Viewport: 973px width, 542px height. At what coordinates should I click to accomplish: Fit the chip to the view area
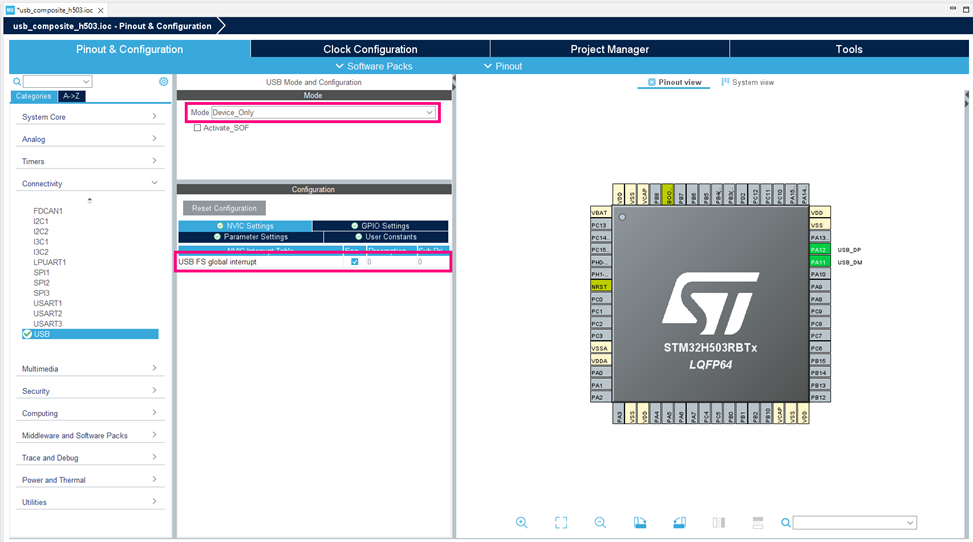561,523
